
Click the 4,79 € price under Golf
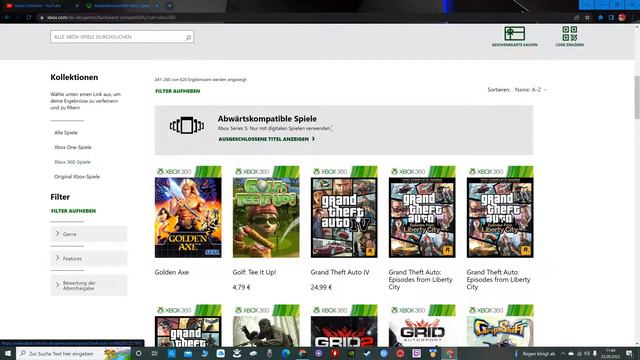(x=241, y=287)
